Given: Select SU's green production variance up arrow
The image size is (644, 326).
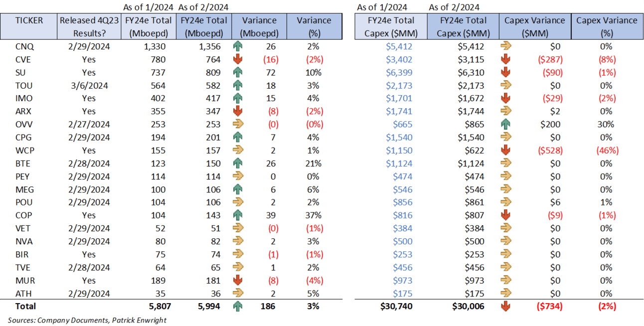Looking at the screenshot, I should 238,72.
